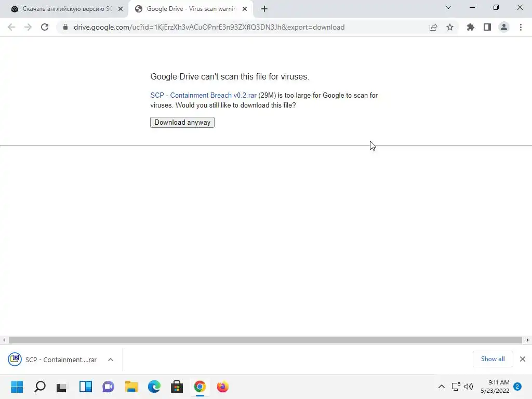Screen dimensions: 532x399
Task: Click scrollbar right arrow
Action: (x=528, y=340)
